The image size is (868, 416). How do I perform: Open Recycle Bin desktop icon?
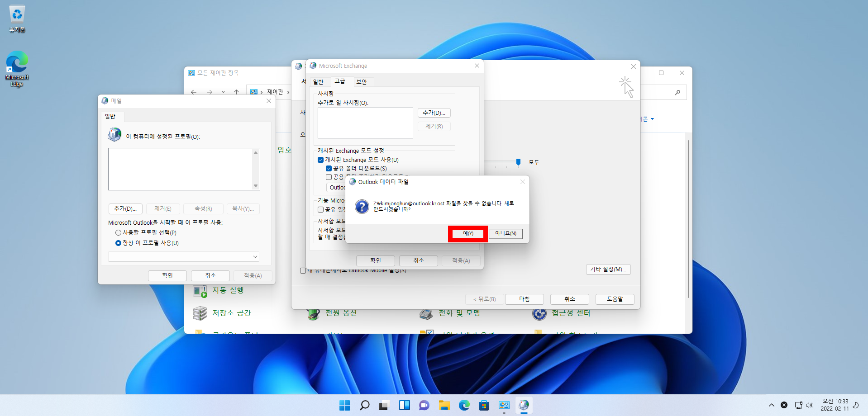pyautogui.click(x=17, y=19)
